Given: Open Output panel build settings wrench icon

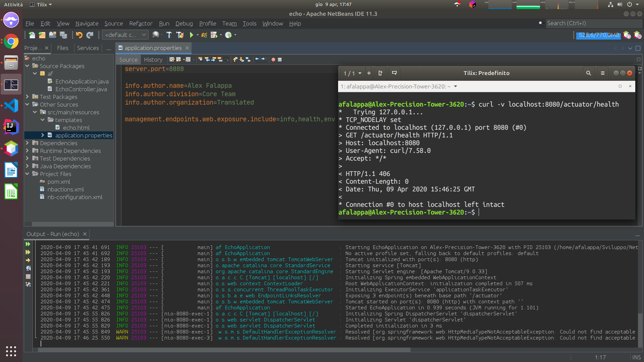Looking at the screenshot, I should click(x=28, y=284).
